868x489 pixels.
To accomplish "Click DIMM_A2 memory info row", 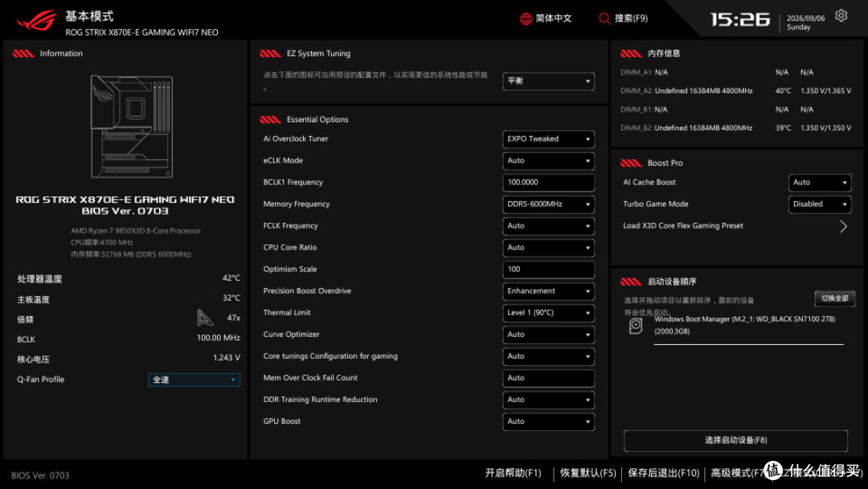I will click(x=735, y=91).
